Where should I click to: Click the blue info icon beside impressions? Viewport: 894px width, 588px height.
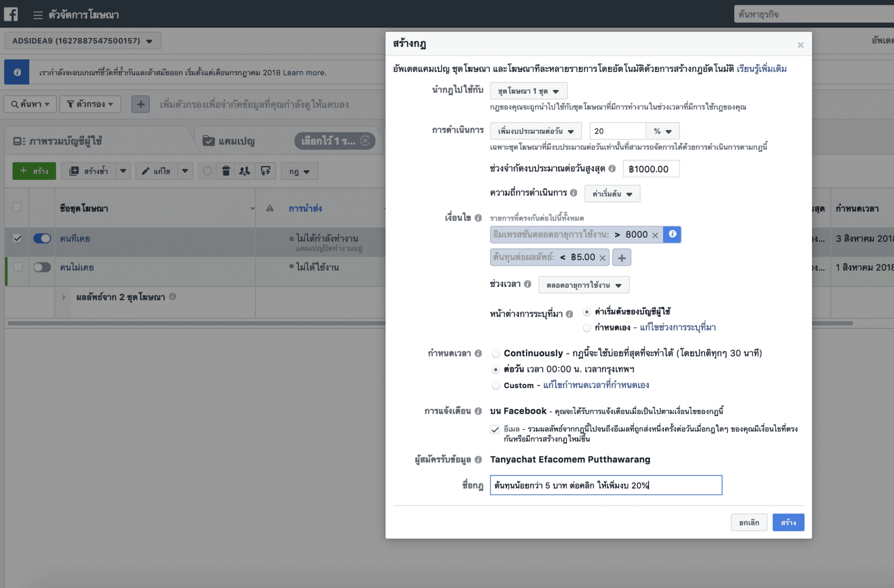[672, 234]
